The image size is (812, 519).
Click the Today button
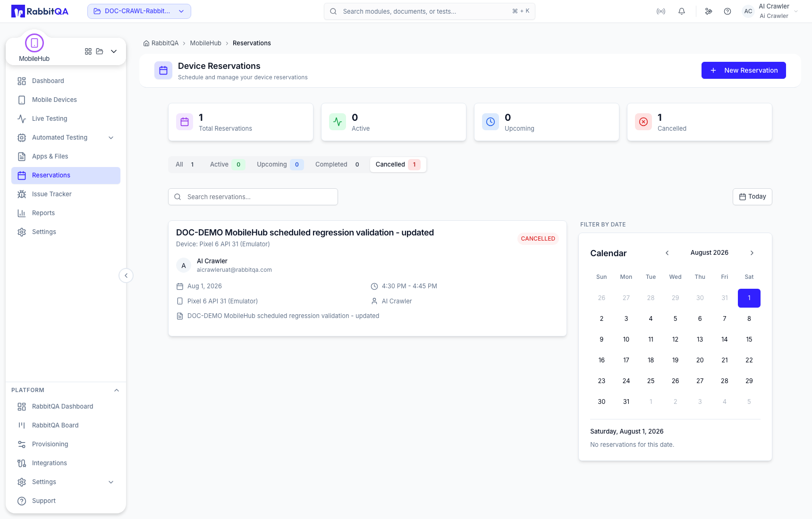753,197
